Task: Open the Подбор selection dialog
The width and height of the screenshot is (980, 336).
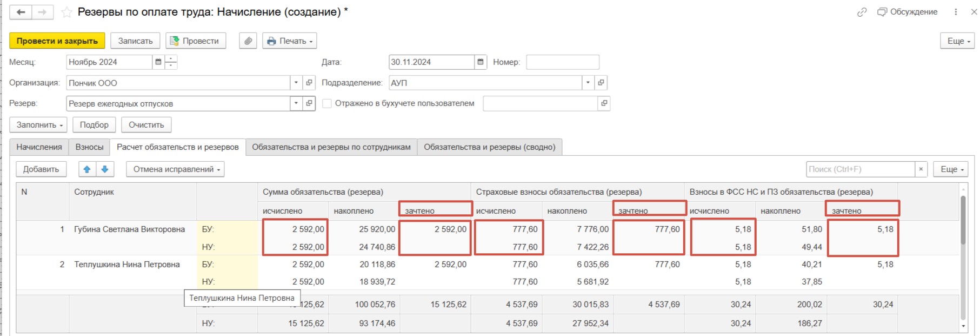Action: click(x=94, y=125)
